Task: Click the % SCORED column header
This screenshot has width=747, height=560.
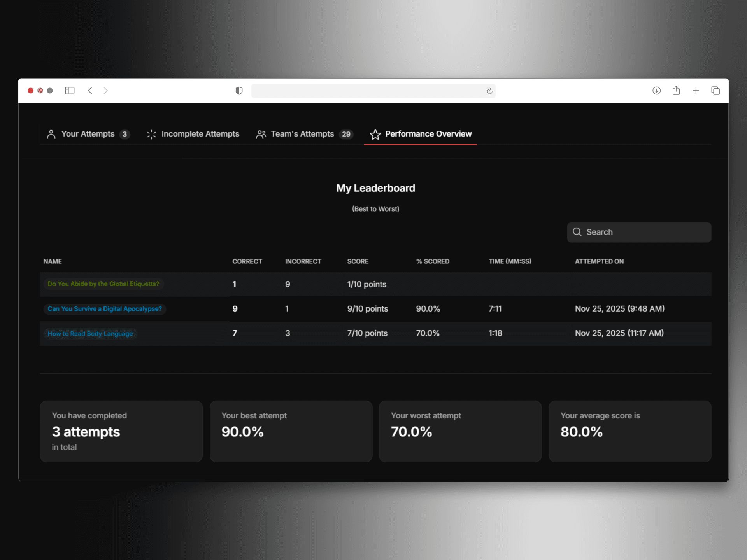Action: tap(433, 261)
